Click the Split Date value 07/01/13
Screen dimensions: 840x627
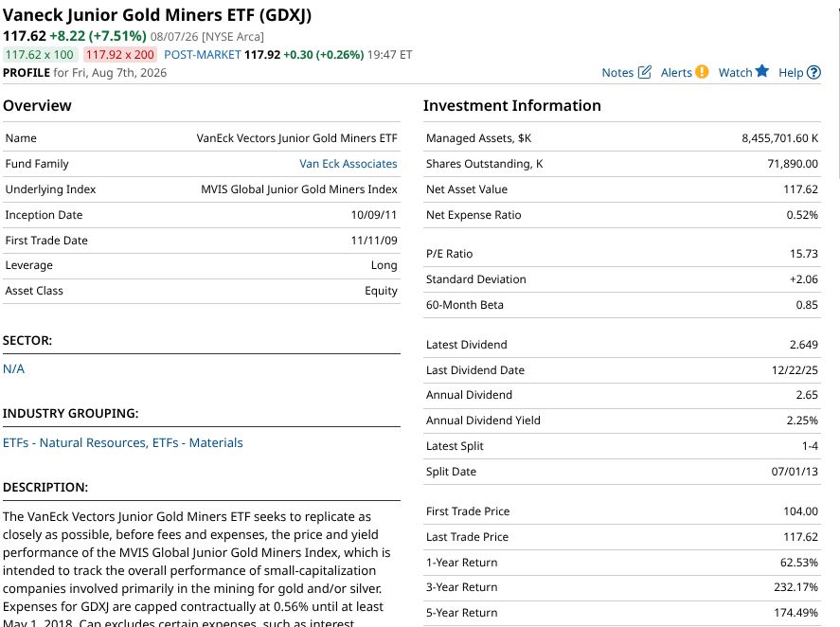point(795,472)
